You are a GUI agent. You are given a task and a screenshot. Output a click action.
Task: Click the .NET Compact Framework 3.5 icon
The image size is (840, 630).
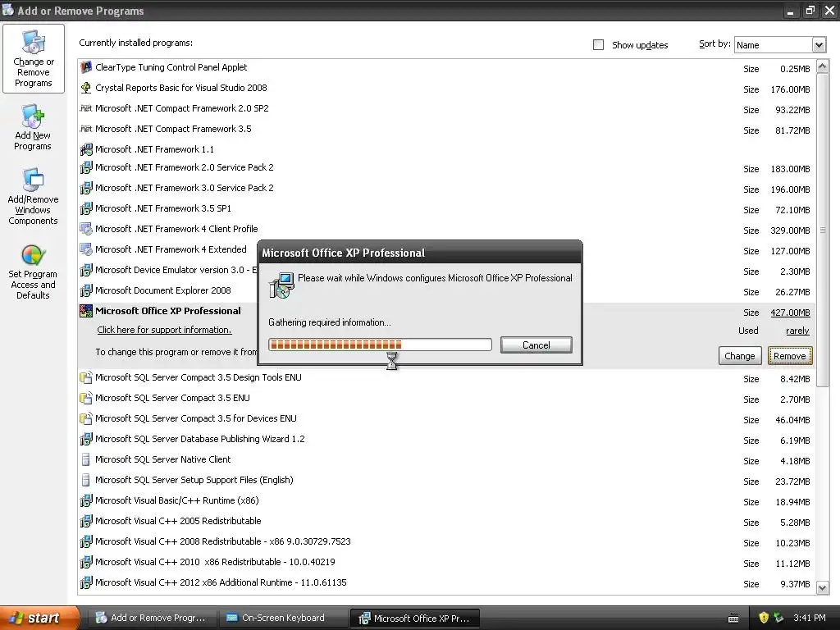(x=85, y=129)
